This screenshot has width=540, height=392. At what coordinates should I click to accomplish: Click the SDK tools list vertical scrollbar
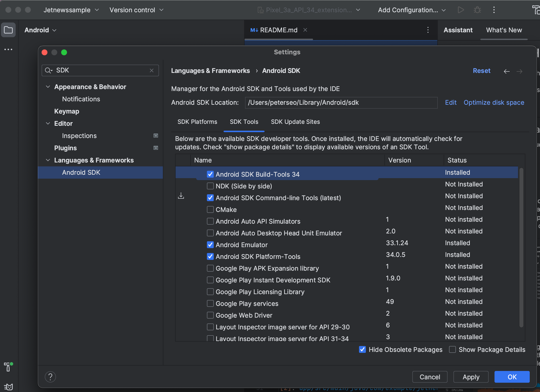pos(521,247)
